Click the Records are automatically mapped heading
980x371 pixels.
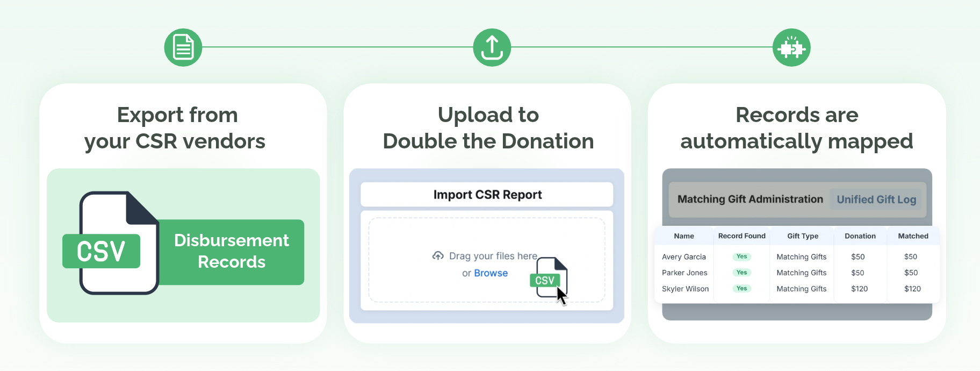pos(796,128)
